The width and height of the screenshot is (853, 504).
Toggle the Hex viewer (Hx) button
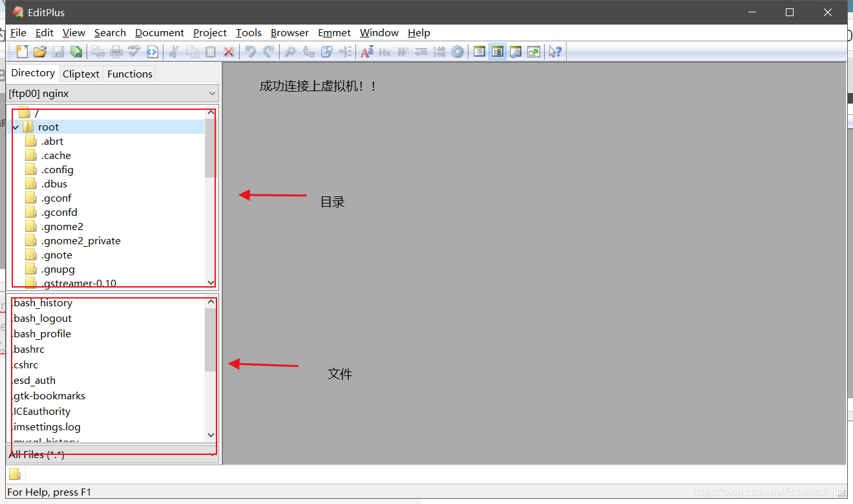click(x=385, y=52)
